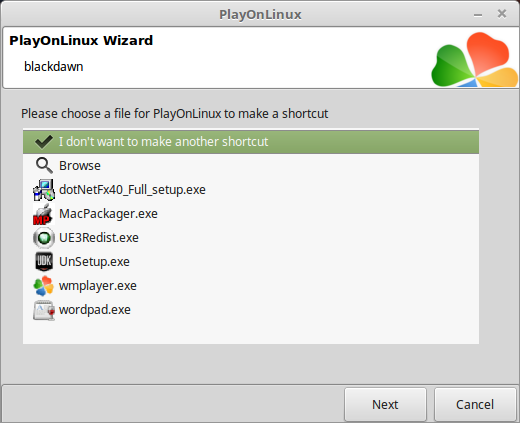This screenshot has width=520, height=423.
Task: Minimize the PlayOnLinux window
Action: point(478,15)
